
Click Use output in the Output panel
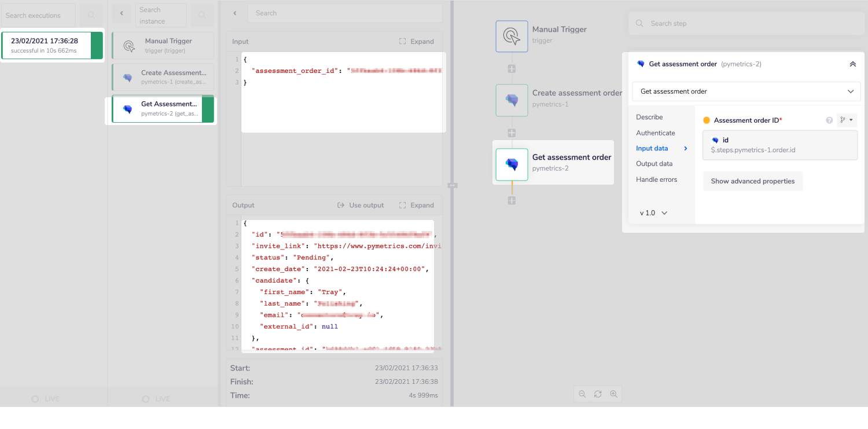tap(361, 205)
